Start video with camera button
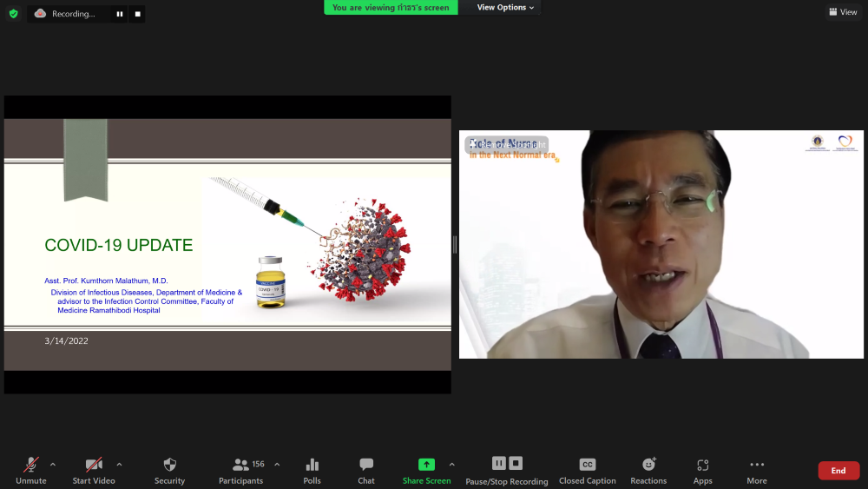The height and width of the screenshot is (489, 868). point(94,470)
